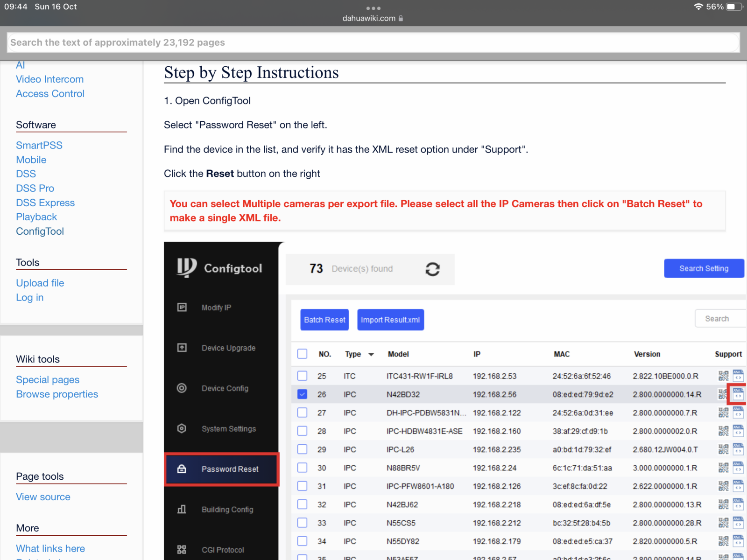Click the Device Upgrade sidebar icon
Viewport: 747px width, 560px height.
click(x=182, y=348)
